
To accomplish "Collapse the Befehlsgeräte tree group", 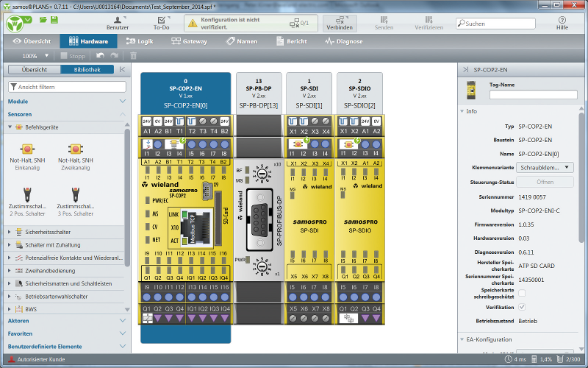I will (x=10, y=127).
